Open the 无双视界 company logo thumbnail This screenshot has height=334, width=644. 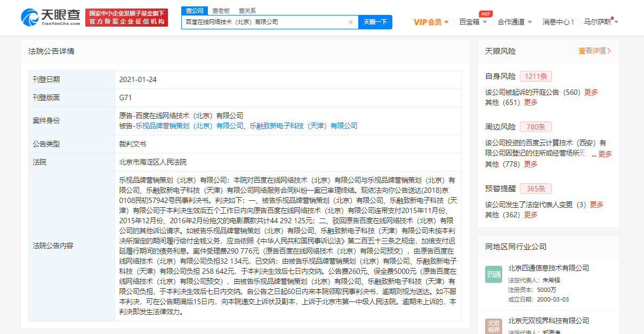494,325
